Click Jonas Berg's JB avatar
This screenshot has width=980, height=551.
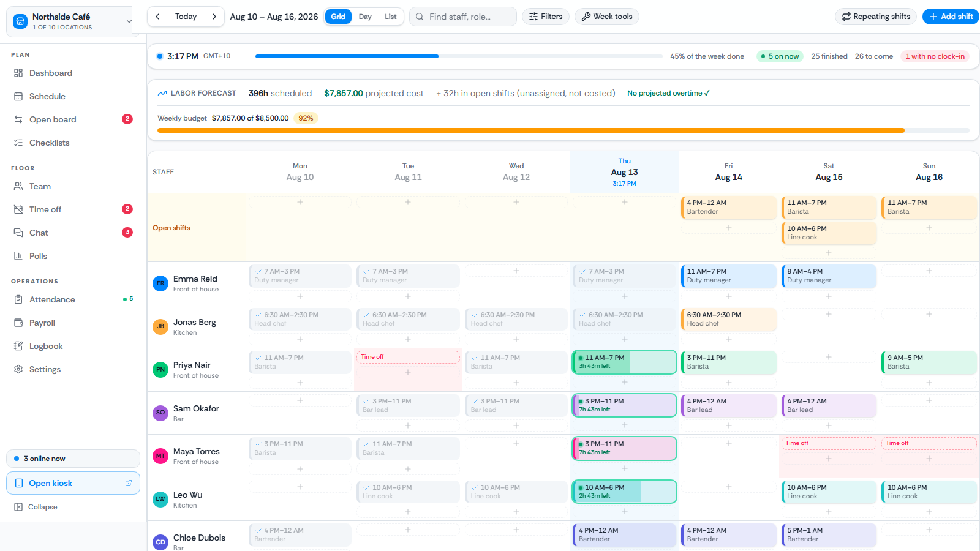pyautogui.click(x=160, y=326)
